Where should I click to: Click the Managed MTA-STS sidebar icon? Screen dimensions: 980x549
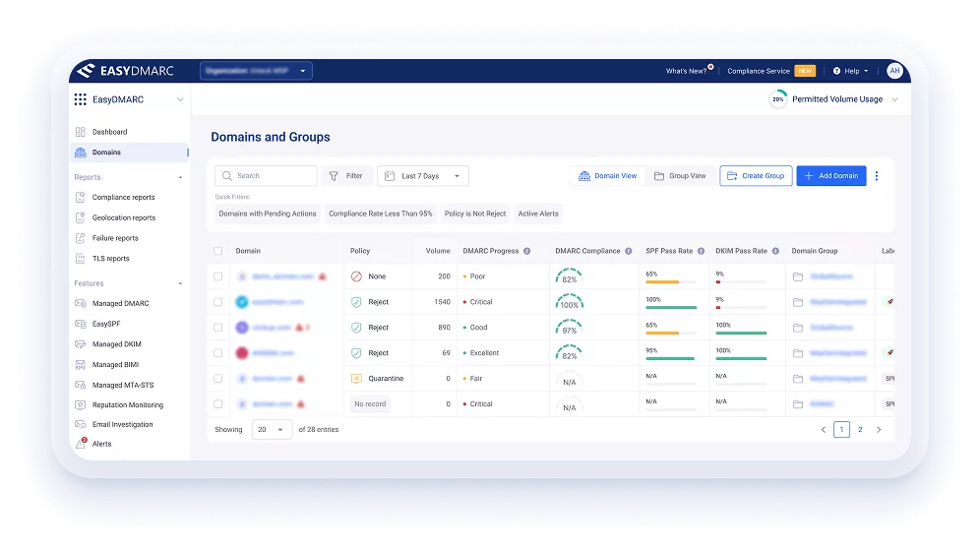coord(80,385)
